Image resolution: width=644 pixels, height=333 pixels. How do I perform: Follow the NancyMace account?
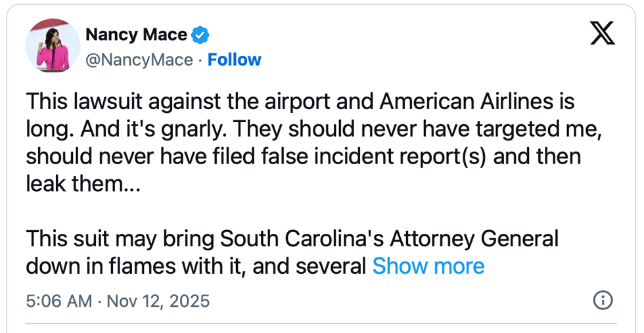click(234, 60)
